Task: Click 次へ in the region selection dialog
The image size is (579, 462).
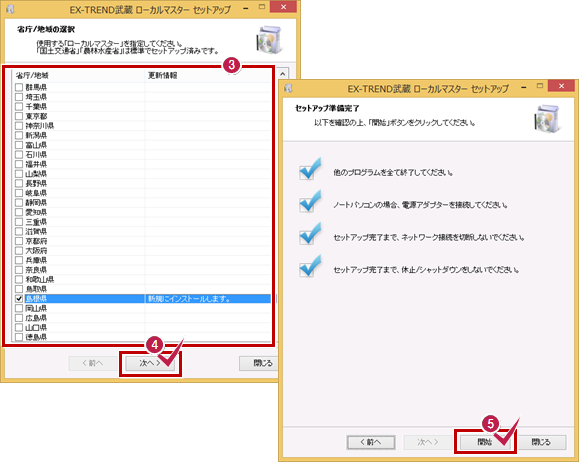Action: click(x=150, y=363)
